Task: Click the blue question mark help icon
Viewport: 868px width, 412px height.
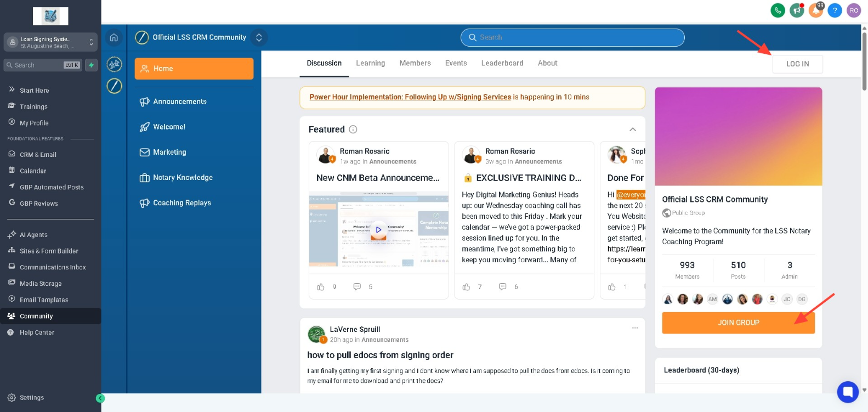Action: click(x=835, y=10)
